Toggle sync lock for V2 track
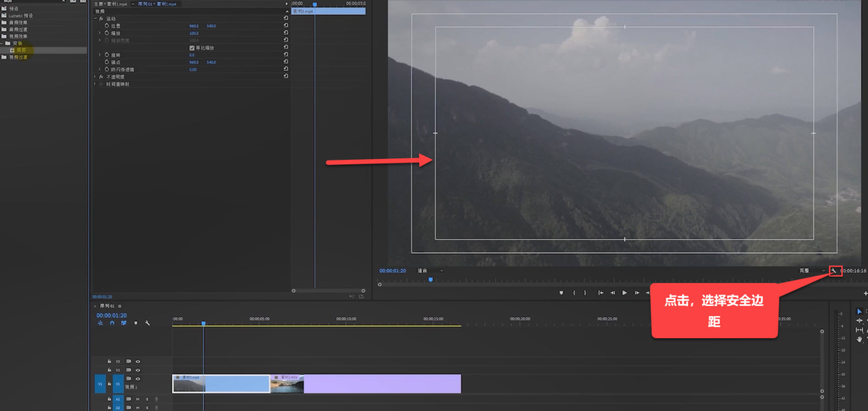868x411 pixels. tap(128, 370)
